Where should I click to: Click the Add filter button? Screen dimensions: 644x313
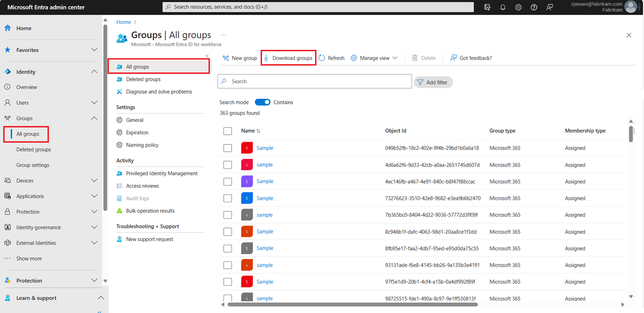433,82
